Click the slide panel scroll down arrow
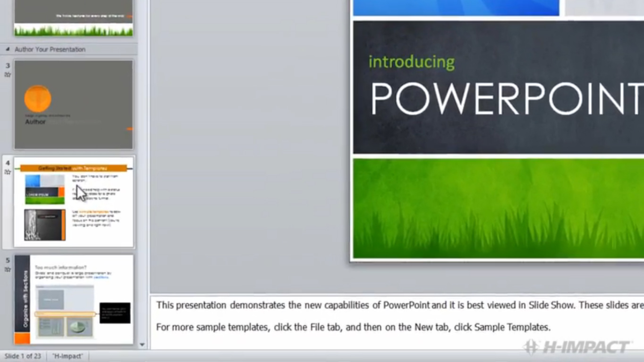The width and height of the screenshot is (644, 362). (x=142, y=345)
